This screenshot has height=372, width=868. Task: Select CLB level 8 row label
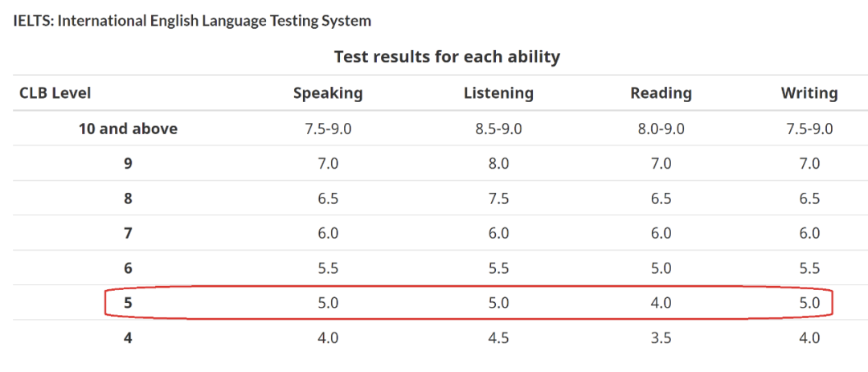[128, 198]
